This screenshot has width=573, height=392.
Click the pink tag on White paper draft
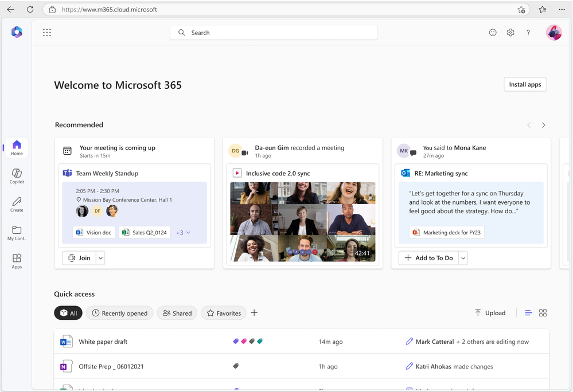coord(244,341)
